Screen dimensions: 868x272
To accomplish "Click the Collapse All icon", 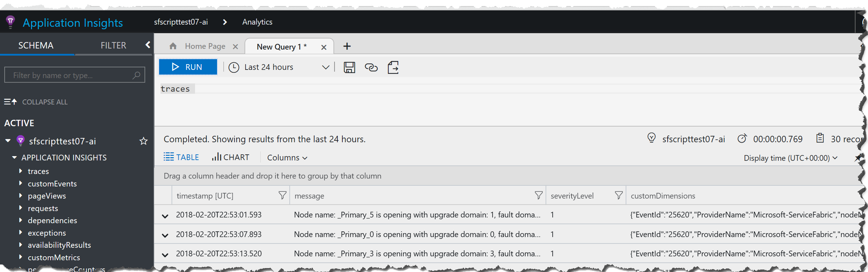I will point(10,102).
